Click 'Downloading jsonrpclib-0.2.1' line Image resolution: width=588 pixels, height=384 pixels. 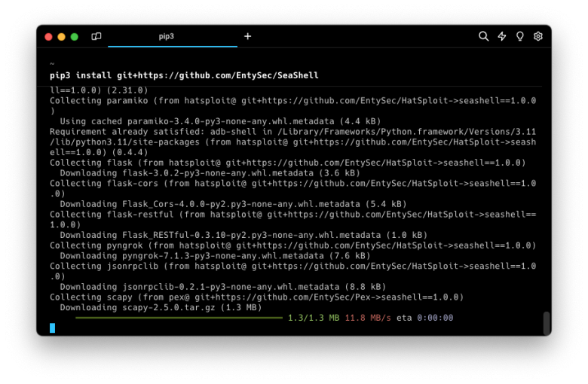(x=223, y=287)
